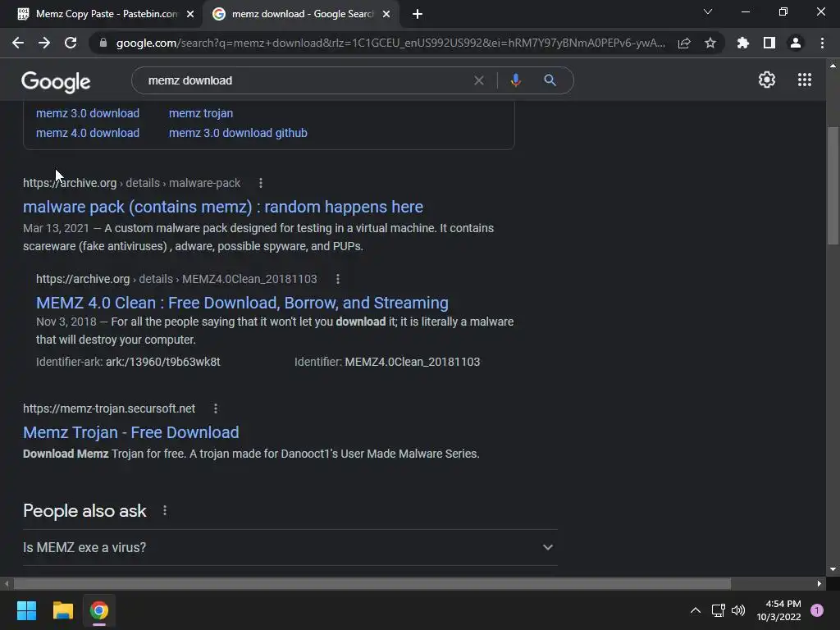
Task: Open Chrome's three-dot menu
Action: click(822, 43)
